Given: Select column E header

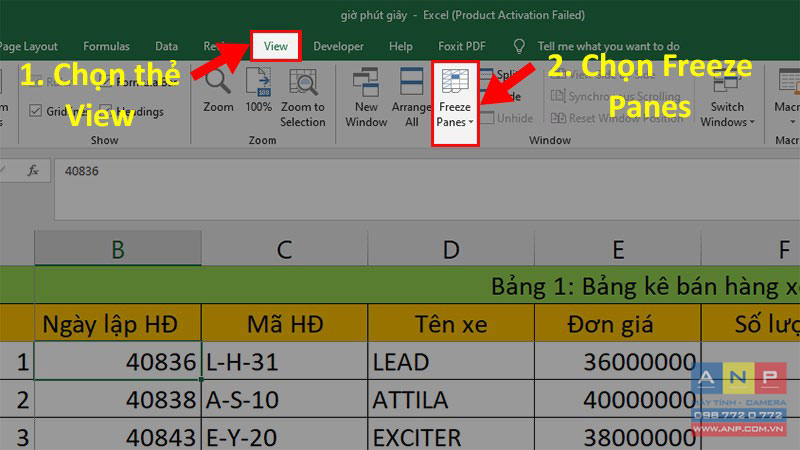Looking at the screenshot, I should tap(618, 248).
